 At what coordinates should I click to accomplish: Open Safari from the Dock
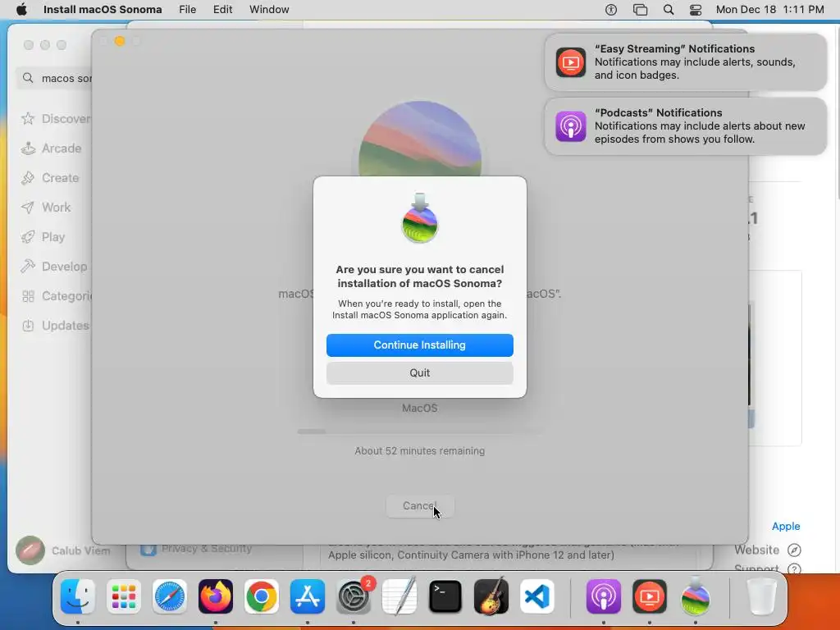coord(170,596)
